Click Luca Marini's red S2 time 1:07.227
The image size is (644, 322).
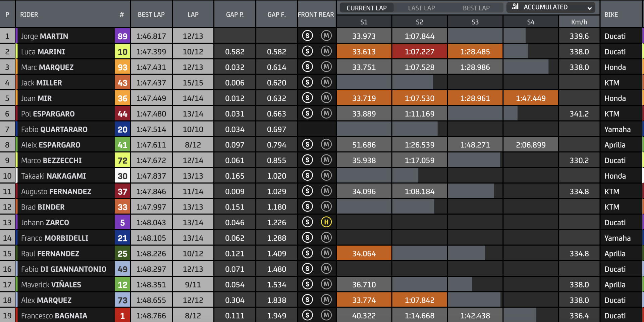tap(419, 52)
